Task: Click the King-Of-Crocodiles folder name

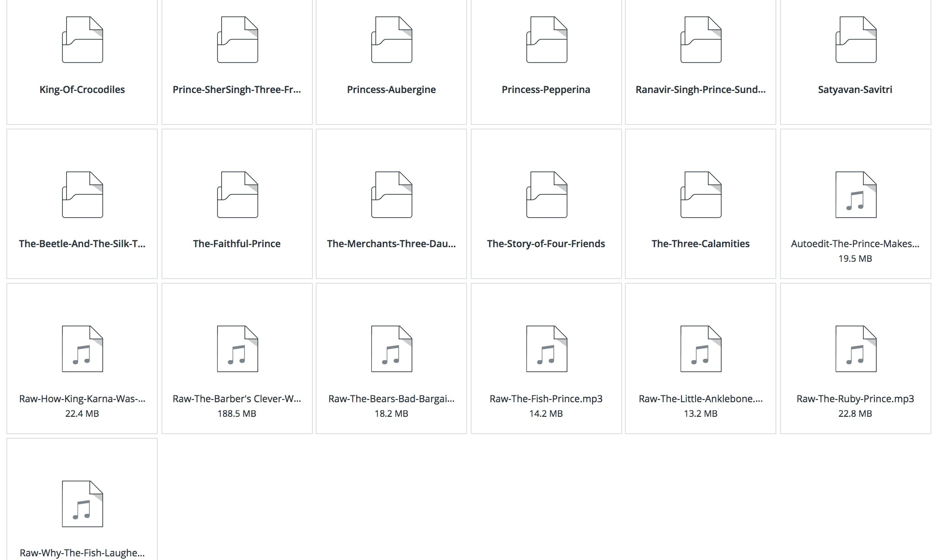Action: click(82, 89)
